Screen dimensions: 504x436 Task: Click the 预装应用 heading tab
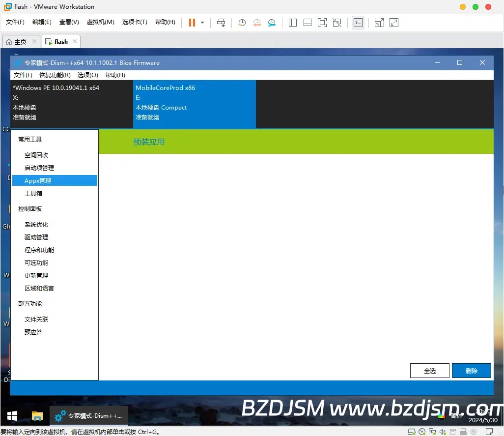click(x=149, y=142)
